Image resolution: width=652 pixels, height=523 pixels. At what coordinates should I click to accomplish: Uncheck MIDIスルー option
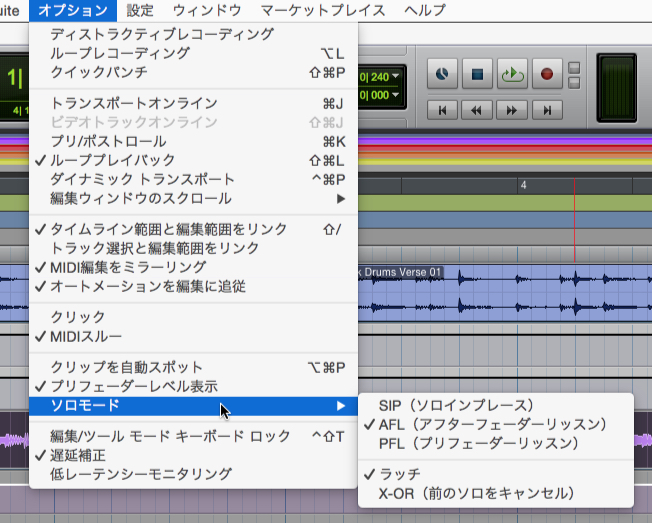coord(193,336)
